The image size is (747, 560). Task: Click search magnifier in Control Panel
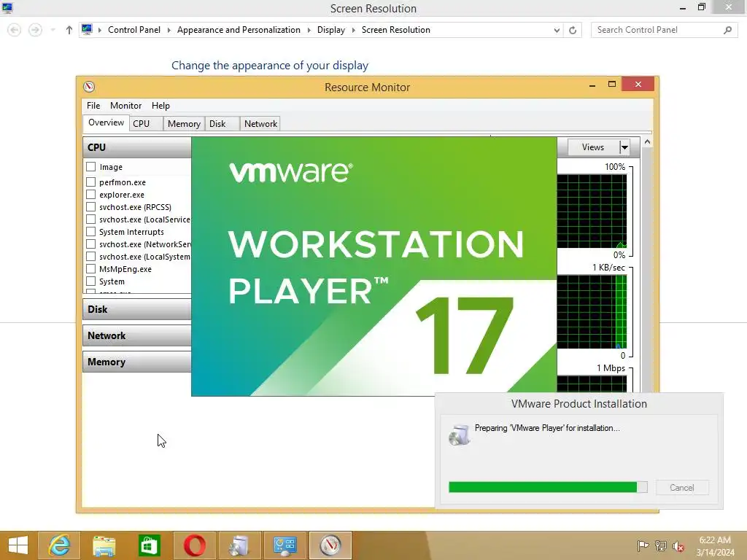coord(727,30)
